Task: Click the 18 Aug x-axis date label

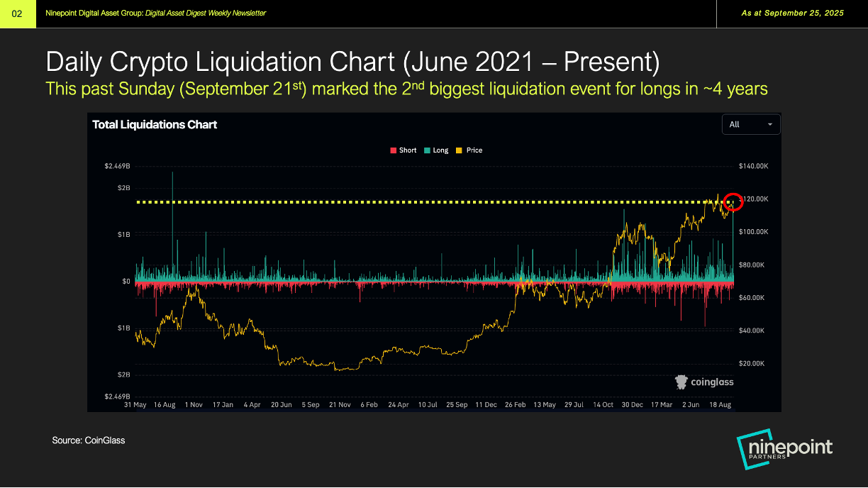Action: (720, 404)
